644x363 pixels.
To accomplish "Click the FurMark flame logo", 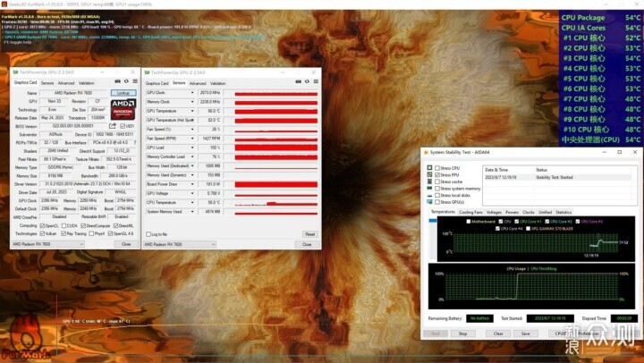I will pos(25,337).
